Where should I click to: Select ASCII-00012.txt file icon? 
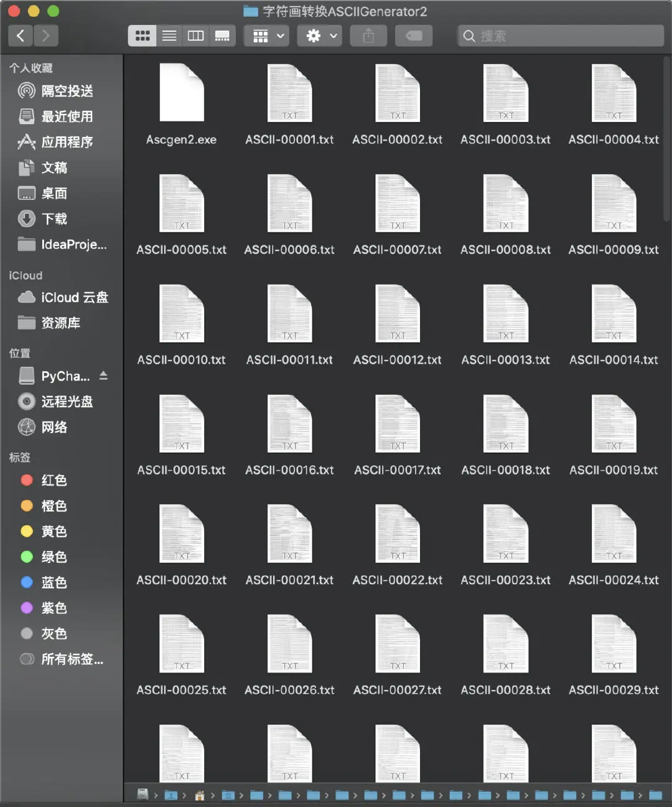click(398, 313)
